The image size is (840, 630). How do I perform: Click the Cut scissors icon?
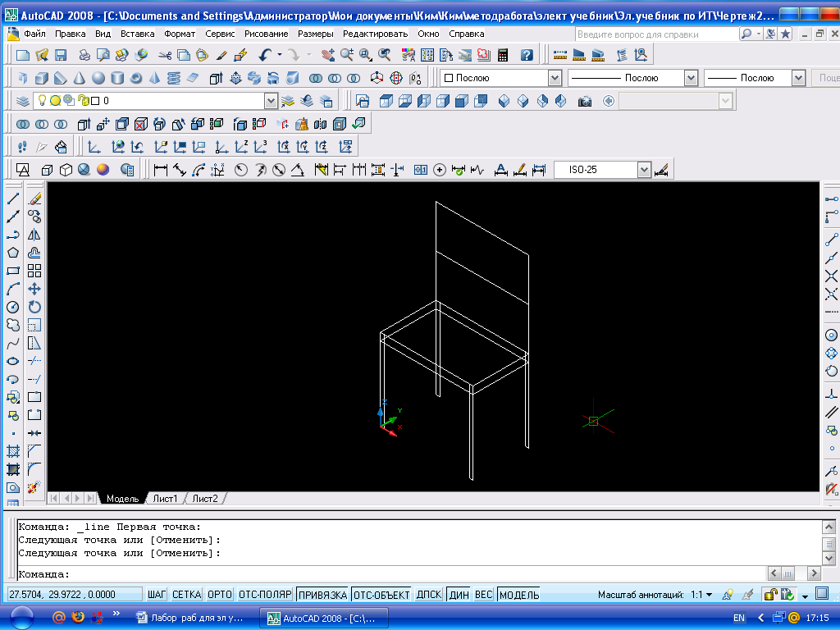coord(165,55)
